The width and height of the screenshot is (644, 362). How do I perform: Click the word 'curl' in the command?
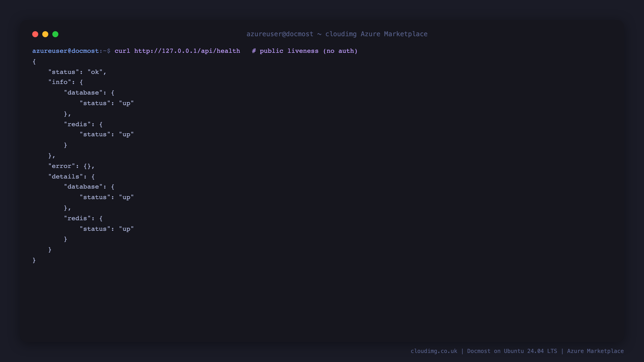point(122,51)
